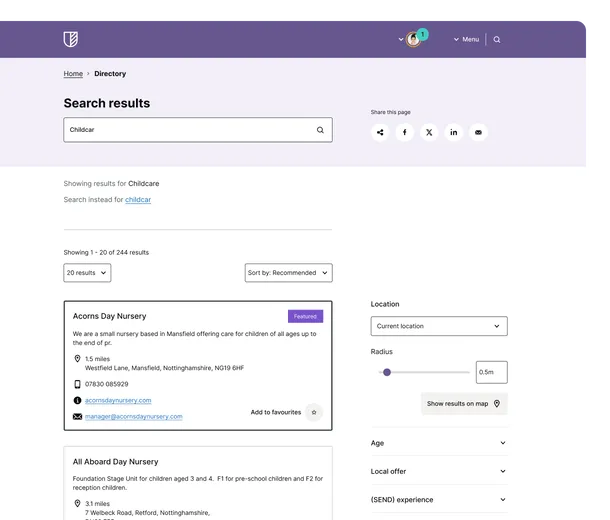
Task: Select the Showing 1 - 20 of 244 results text
Action: point(106,252)
